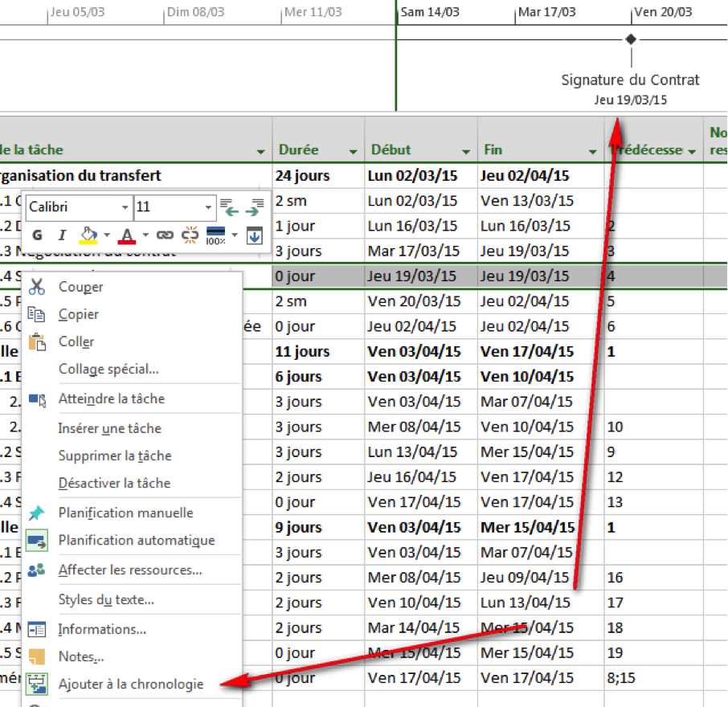Open percent complete dropdown arrow
728x707 pixels.
coord(235,235)
